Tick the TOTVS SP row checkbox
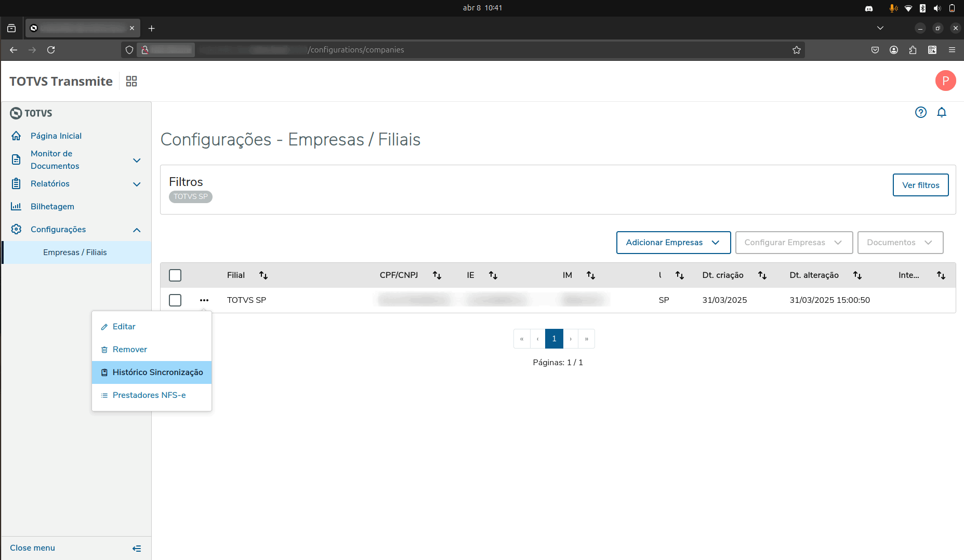This screenshot has width=964, height=560. click(175, 300)
